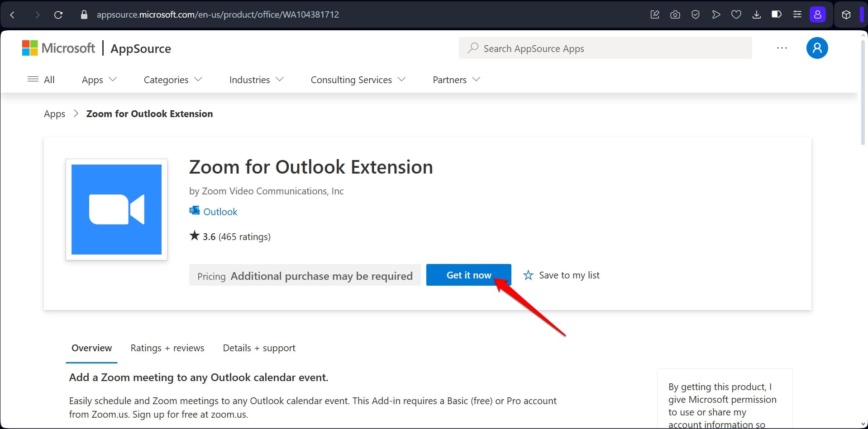This screenshot has width=868, height=429.
Task: Click the battery saver icon
Action: [777, 14]
